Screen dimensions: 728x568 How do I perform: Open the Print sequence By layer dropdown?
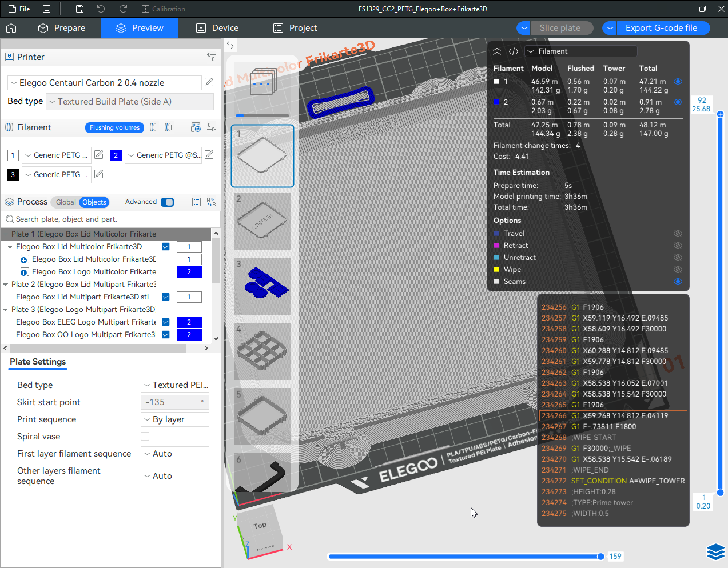point(175,419)
